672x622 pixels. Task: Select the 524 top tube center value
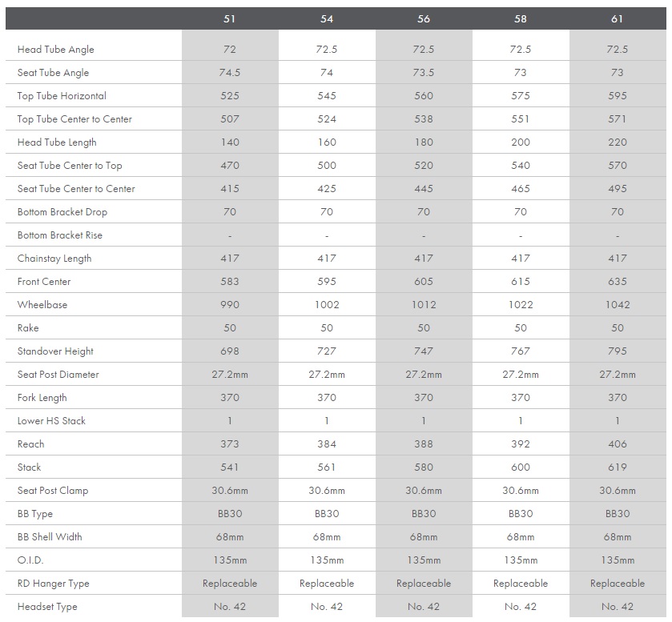click(x=327, y=119)
